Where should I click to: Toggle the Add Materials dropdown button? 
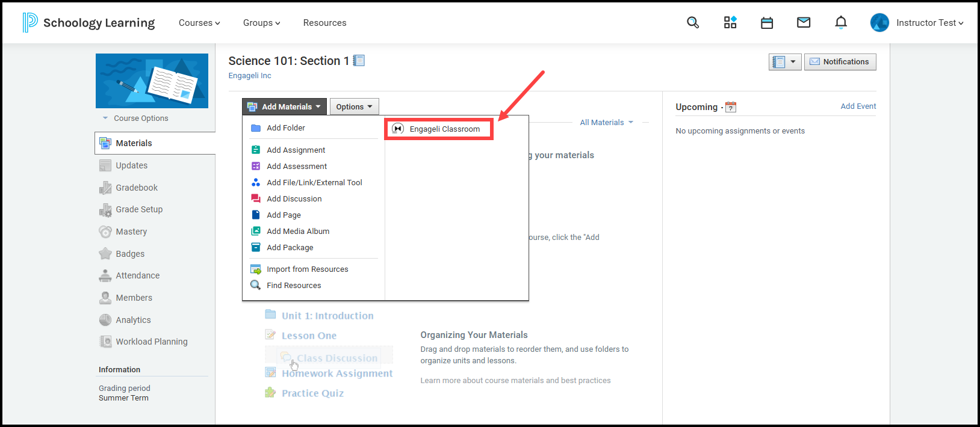pos(284,106)
